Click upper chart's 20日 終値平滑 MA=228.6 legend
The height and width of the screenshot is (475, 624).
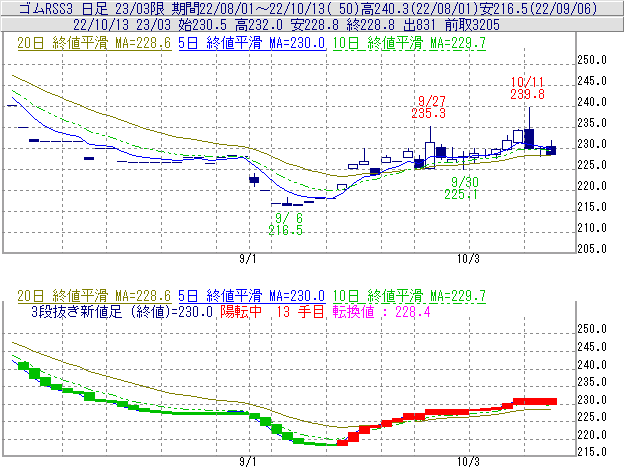coord(94,43)
